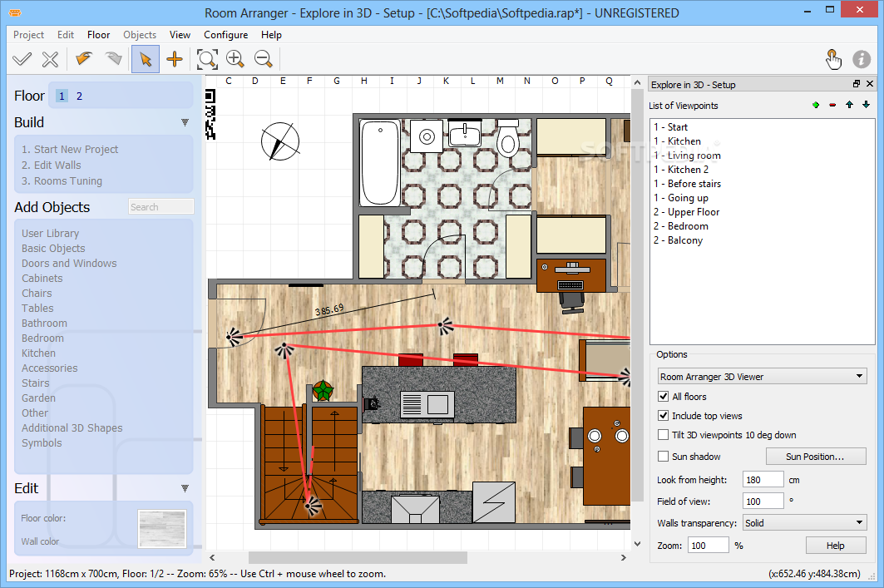The image size is (884, 588).
Task: Collapse the Build section
Action: tap(185, 122)
